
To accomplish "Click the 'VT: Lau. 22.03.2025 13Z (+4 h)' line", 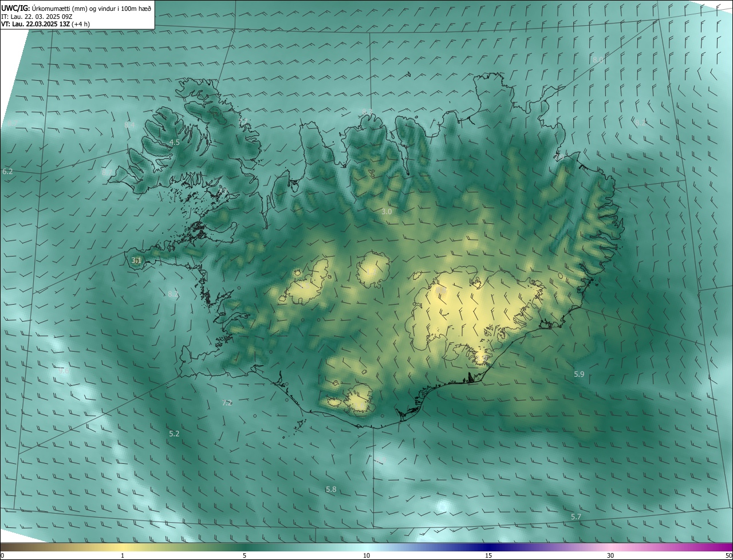I will 46,24.
